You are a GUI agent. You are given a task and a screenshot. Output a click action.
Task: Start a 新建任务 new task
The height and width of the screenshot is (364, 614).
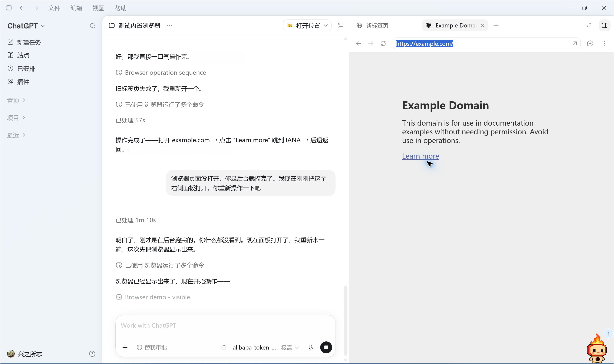click(x=24, y=42)
